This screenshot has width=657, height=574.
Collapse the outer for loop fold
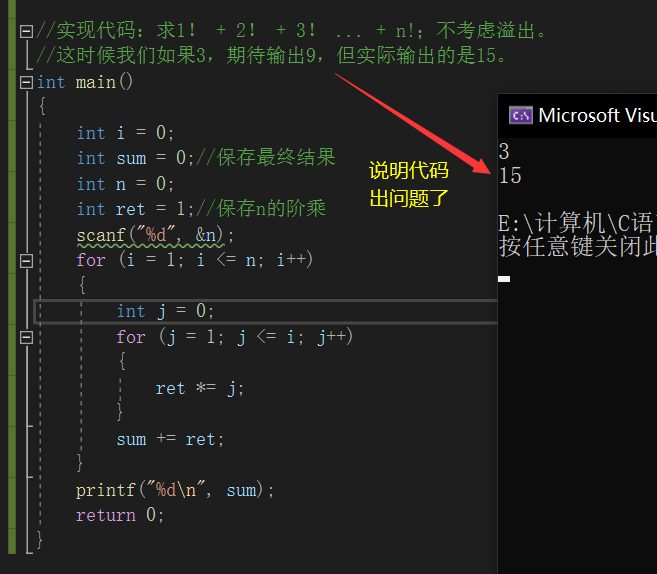pyautogui.click(x=26, y=261)
